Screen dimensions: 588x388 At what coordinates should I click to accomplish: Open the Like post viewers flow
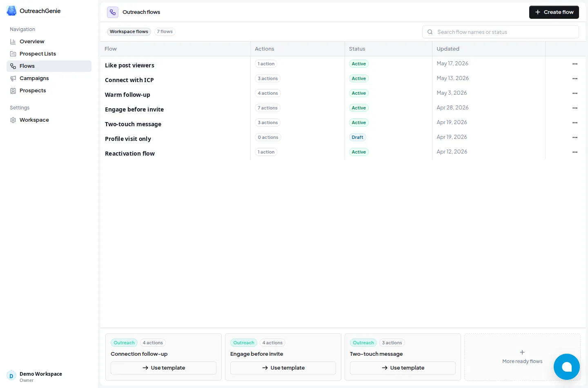tap(129, 65)
